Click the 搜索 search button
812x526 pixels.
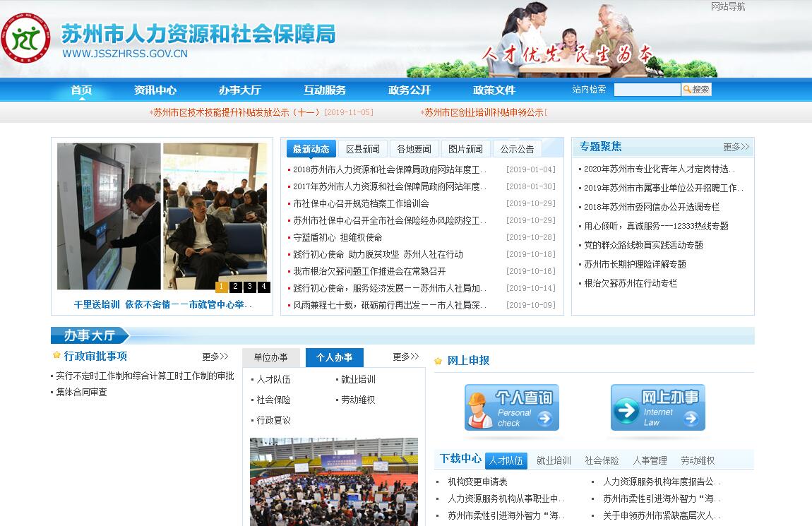pos(696,90)
